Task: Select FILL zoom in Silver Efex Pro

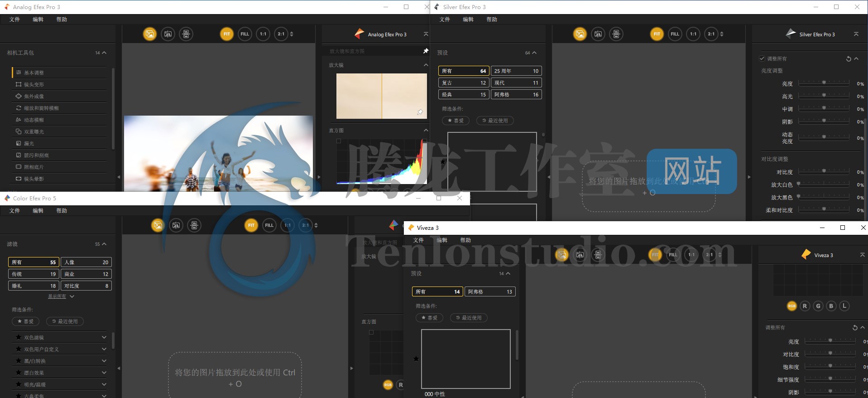Action: [x=675, y=34]
